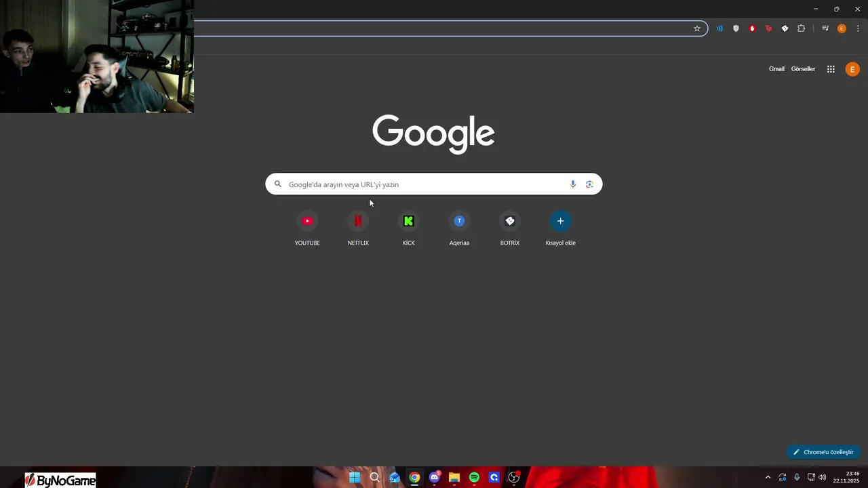
Task: Click the webcam overlay
Action: 97,56
